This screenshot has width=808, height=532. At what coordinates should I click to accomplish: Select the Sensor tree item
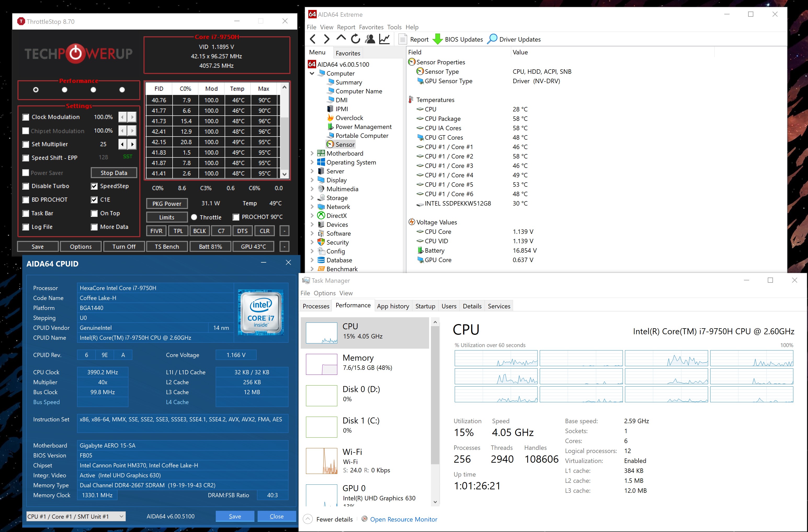pos(345,144)
